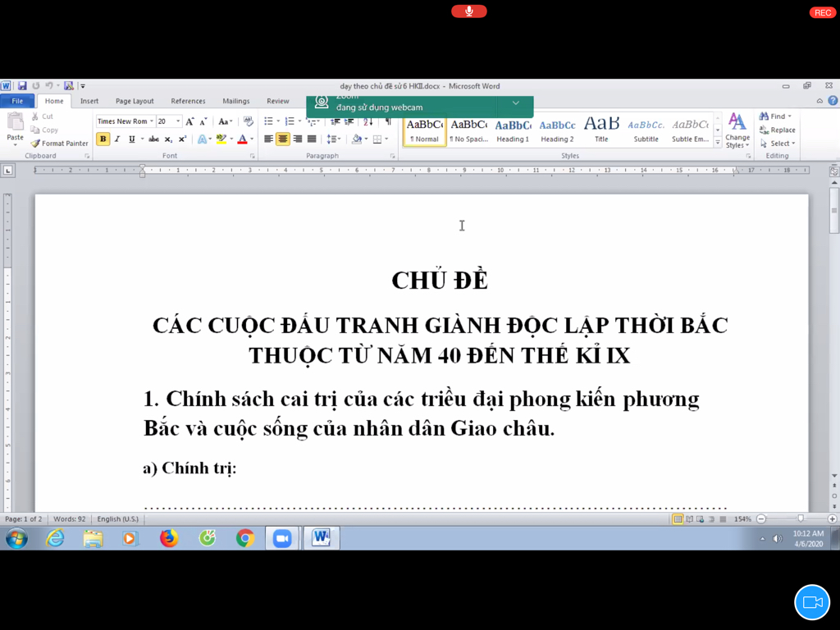Switch to the Review tab
The width and height of the screenshot is (840, 630).
click(x=277, y=101)
